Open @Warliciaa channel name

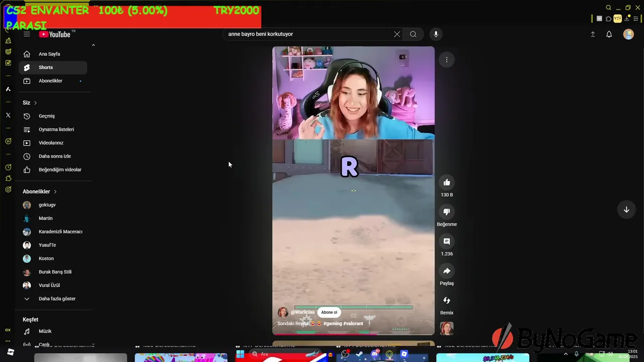click(302, 312)
